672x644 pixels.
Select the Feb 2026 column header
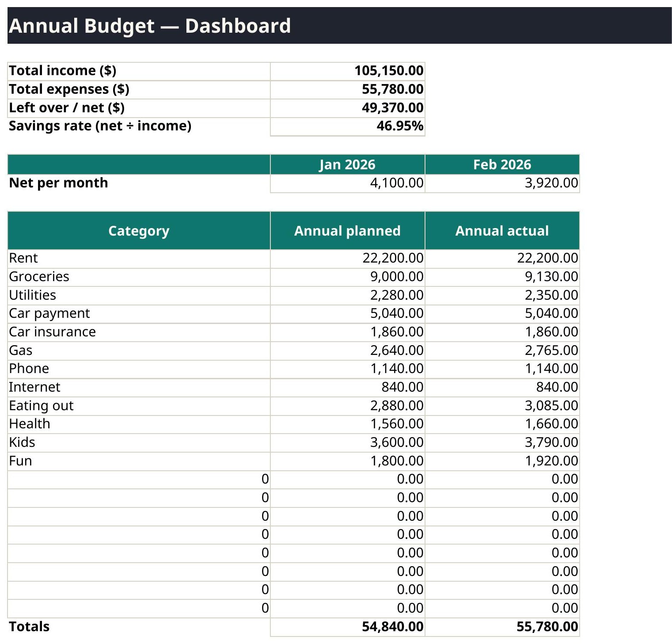coord(502,164)
